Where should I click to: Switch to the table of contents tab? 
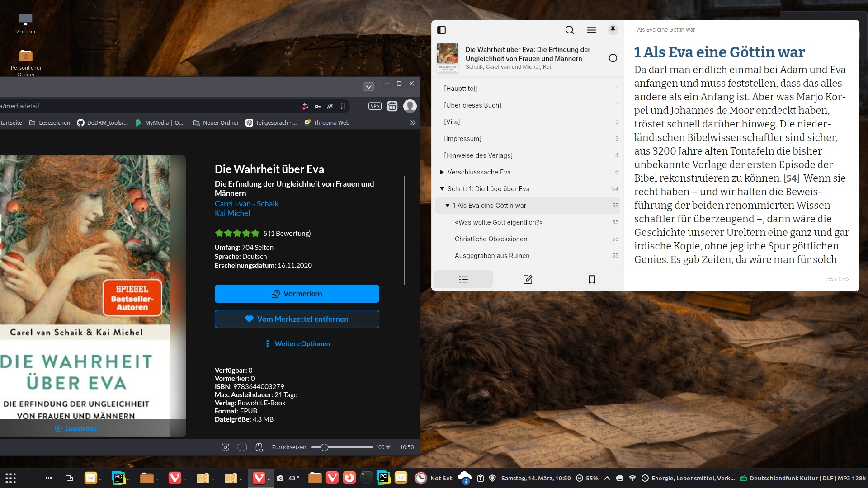click(x=463, y=279)
